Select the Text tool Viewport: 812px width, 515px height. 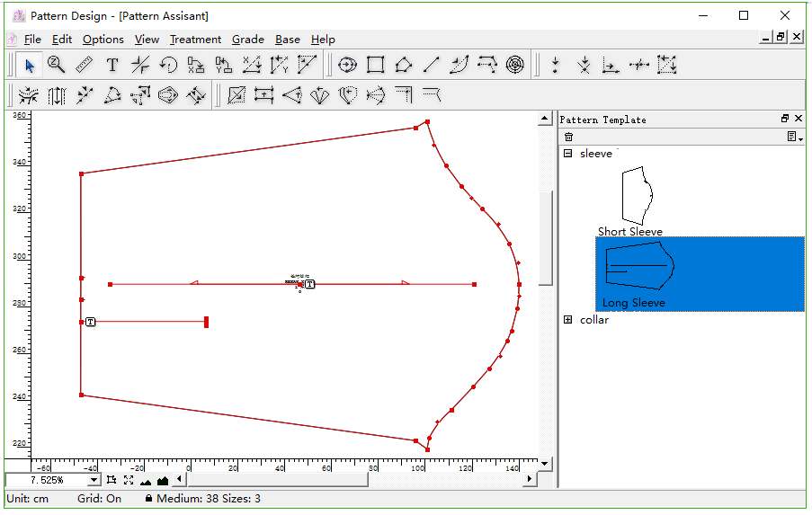pyautogui.click(x=112, y=65)
